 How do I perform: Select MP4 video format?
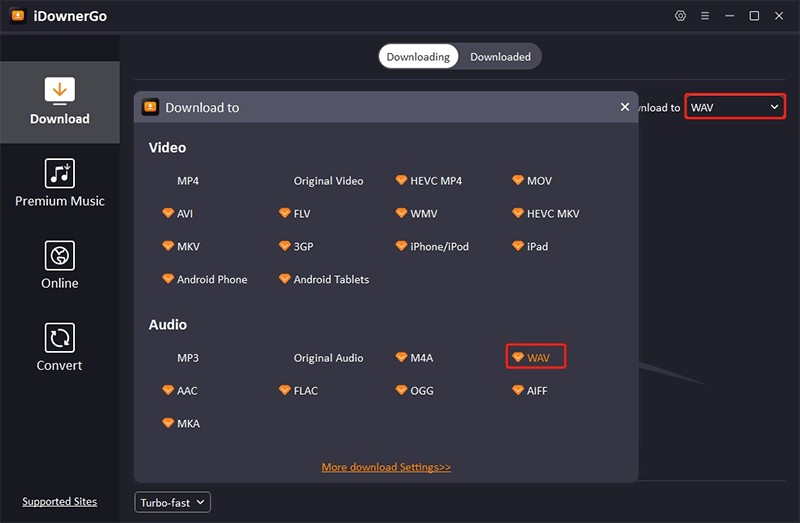[188, 181]
